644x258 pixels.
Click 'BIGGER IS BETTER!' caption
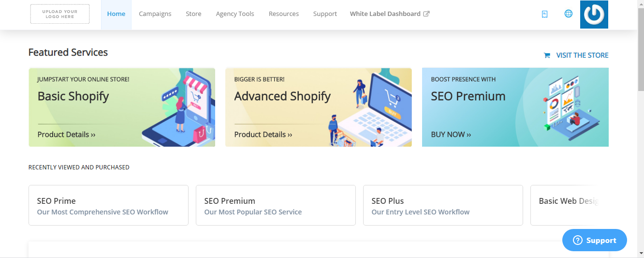click(x=259, y=79)
